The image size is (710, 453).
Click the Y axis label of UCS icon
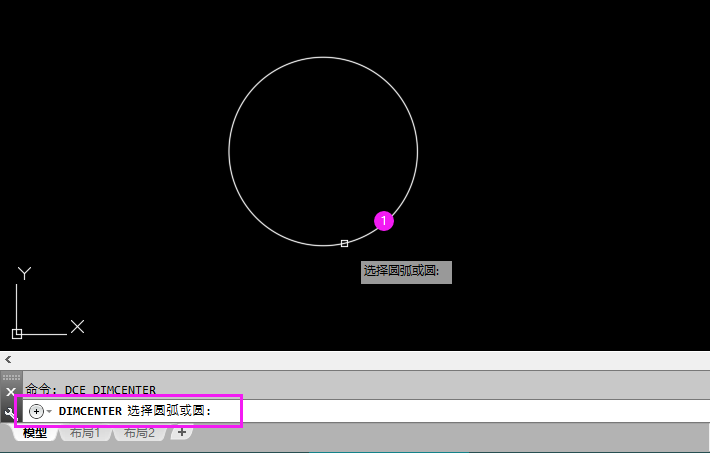click(24, 273)
